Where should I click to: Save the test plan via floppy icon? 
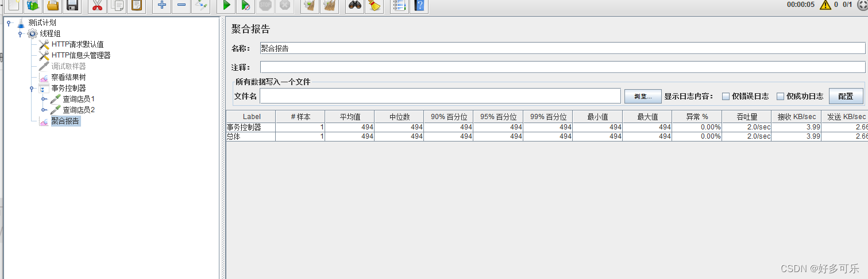coord(72,6)
